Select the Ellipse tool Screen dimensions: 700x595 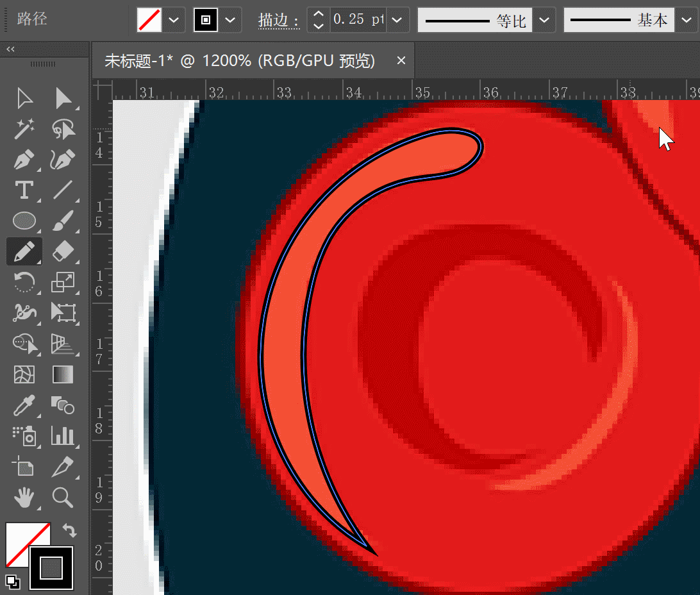coord(24,221)
